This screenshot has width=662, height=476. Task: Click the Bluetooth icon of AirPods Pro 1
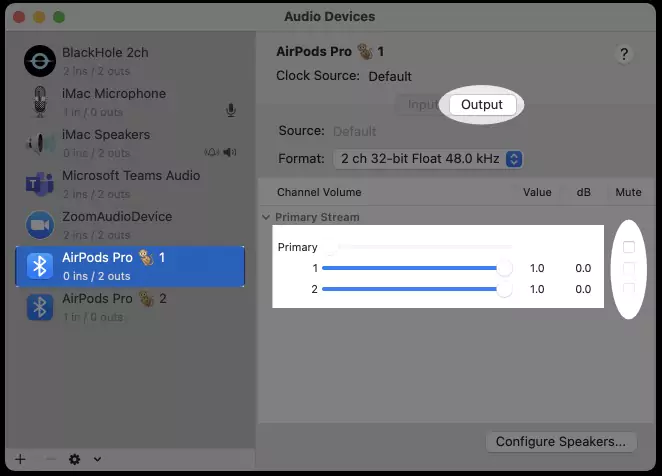(x=40, y=266)
